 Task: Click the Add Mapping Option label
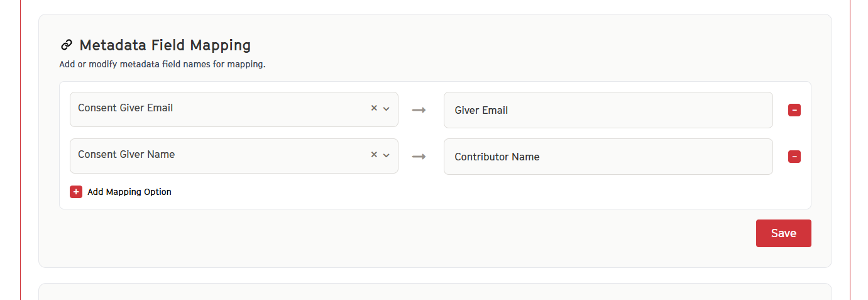pyautogui.click(x=129, y=192)
